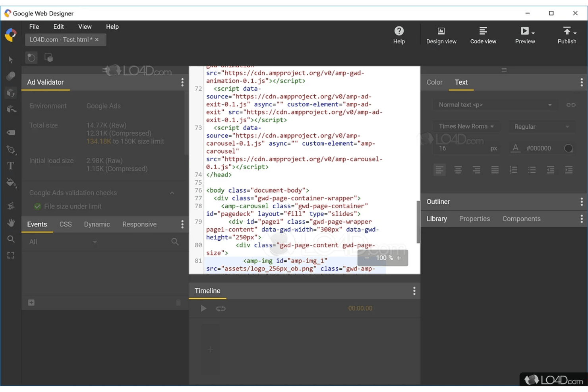Viewport: 588px width, 392px height.
Task: Click search icon in Events panel
Action: (x=175, y=241)
